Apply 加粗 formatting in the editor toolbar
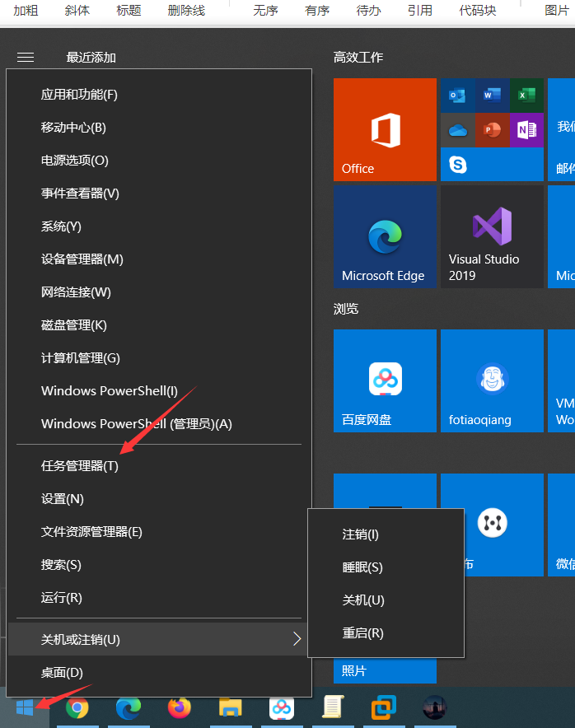This screenshot has height=728, width=575. click(26, 10)
